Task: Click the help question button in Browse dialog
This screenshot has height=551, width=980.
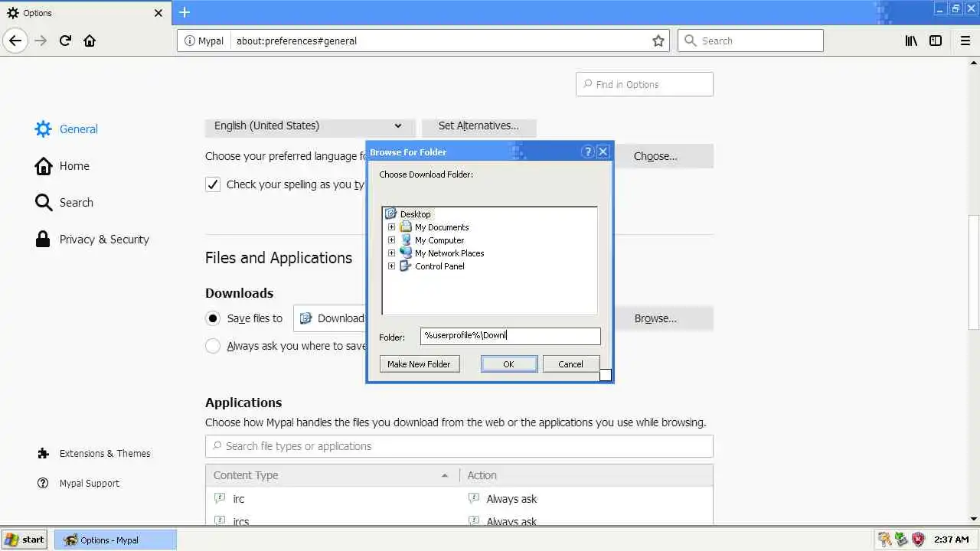Action: (x=587, y=152)
